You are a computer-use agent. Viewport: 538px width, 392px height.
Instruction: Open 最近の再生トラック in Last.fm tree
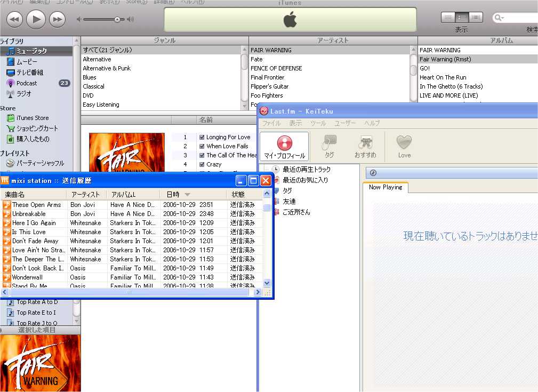click(307, 169)
